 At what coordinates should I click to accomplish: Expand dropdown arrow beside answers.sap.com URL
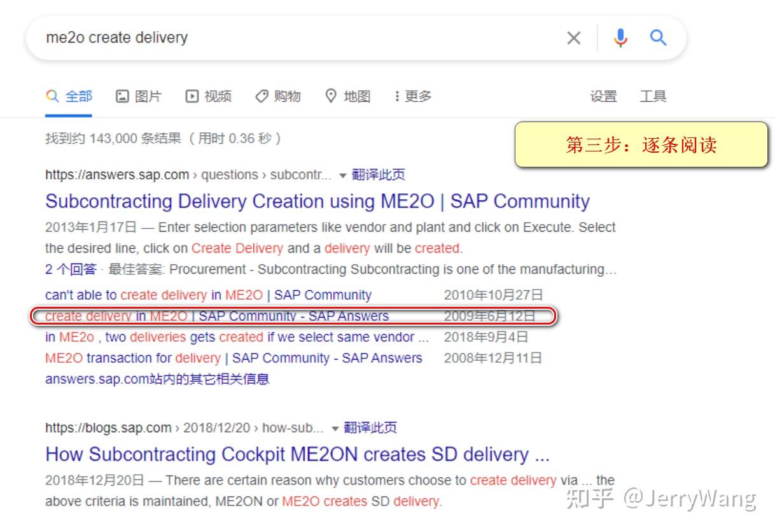pos(343,176)
